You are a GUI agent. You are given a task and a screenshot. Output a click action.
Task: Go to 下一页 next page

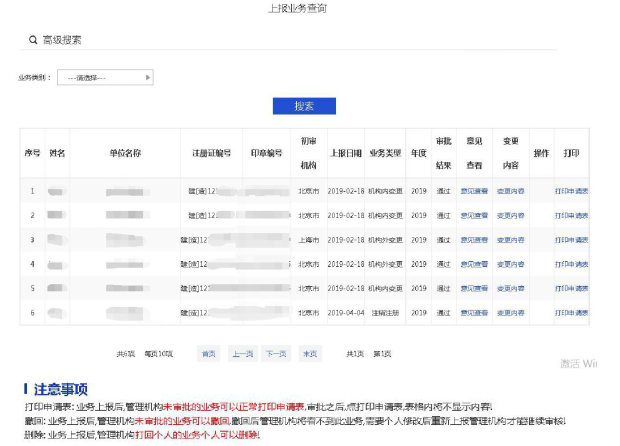276,354
